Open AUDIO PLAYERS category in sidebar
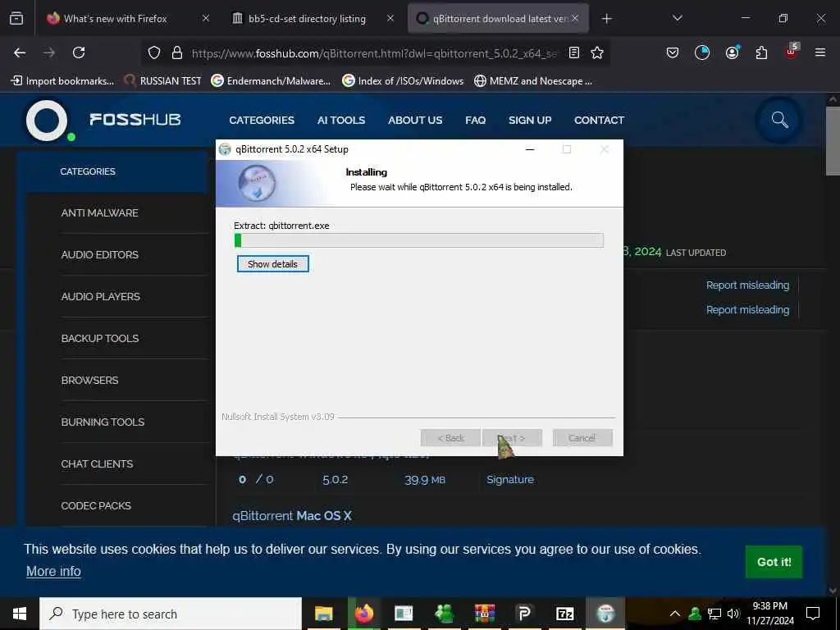The width and height of the screenshot is (840, 630). tap(101, 296)
